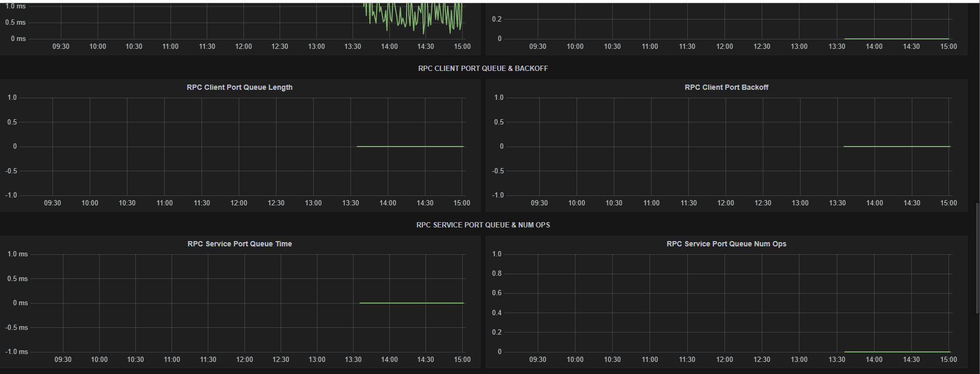The width and height of the screenshot is (980, 374).
Task: Click the 0.4 label in Queue Num Ops graph
Action: [x=497, y=313]
